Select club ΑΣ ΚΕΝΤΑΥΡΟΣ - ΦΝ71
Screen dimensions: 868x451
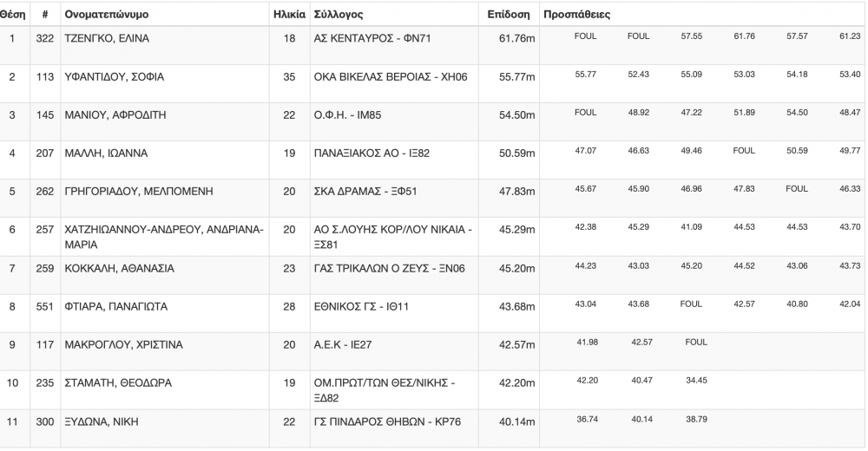pyautogui.click(x=372, y=39)
